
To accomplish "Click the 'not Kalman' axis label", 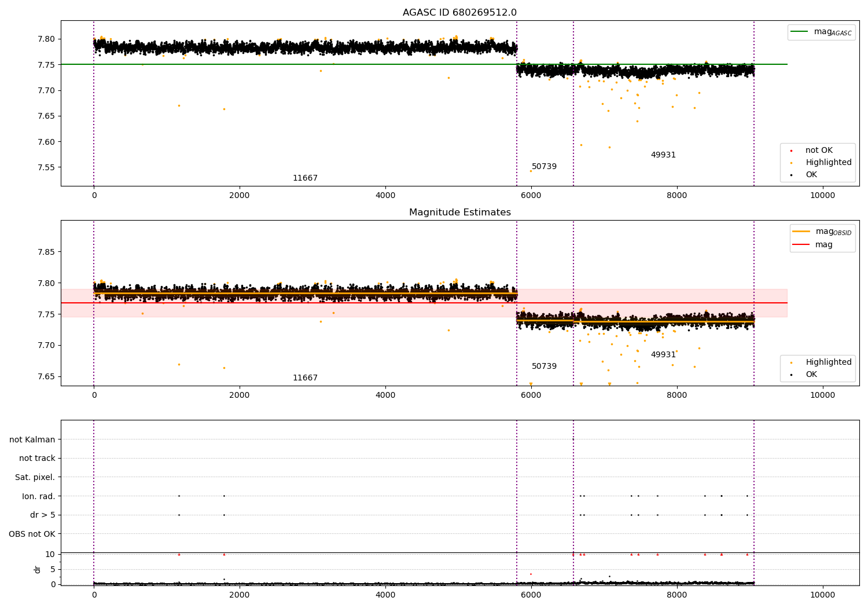I will (x=32, y=439).
